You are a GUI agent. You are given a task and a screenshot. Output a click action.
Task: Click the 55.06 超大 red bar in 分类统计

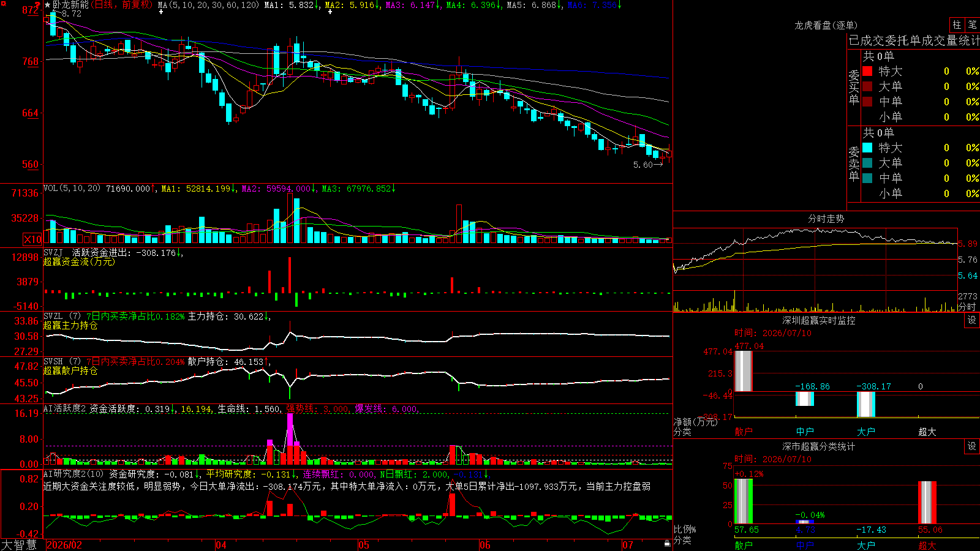click(x=927, y=503)
